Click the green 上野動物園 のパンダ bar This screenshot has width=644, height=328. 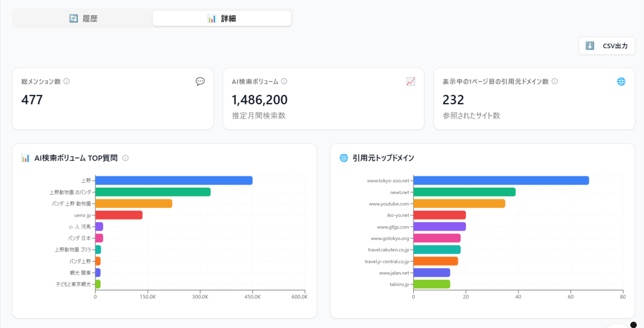click(153, 192)
